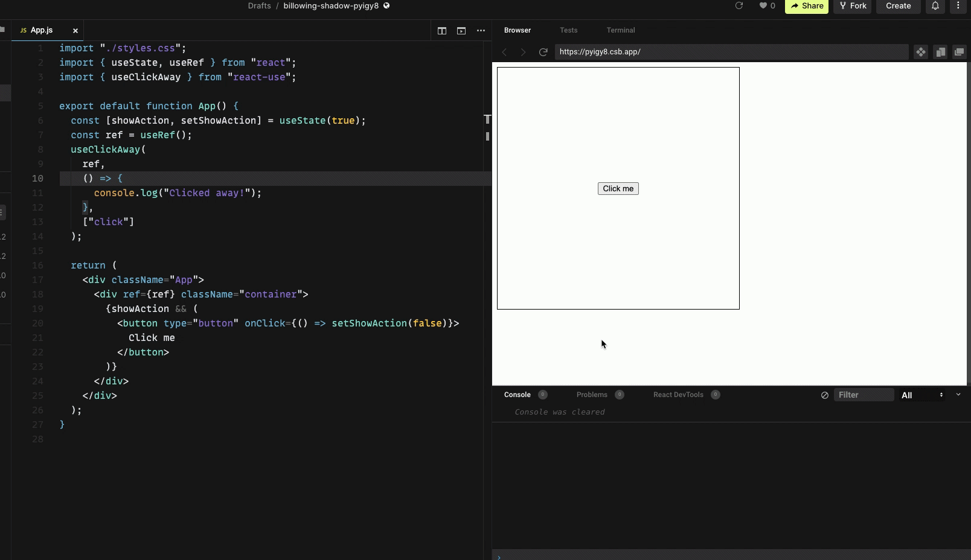Open the Console tab

518,395
